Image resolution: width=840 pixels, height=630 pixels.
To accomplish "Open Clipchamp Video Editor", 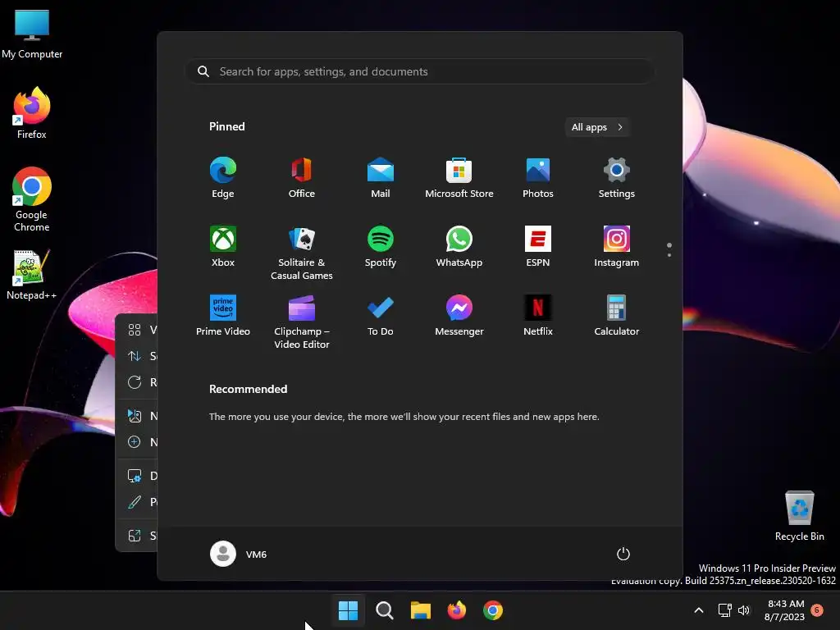I will click(x=302, y=322).
